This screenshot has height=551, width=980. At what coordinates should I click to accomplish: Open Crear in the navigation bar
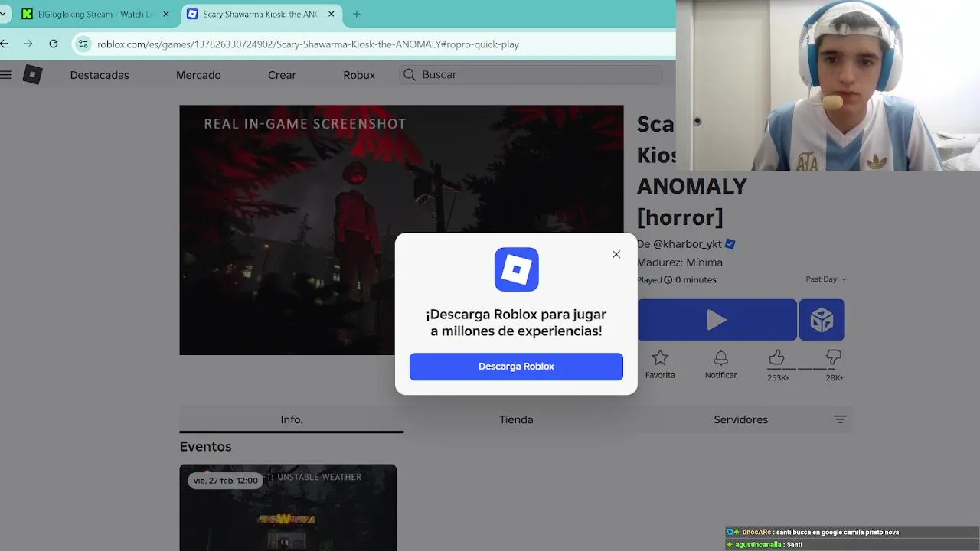click(x=282, y=75)
